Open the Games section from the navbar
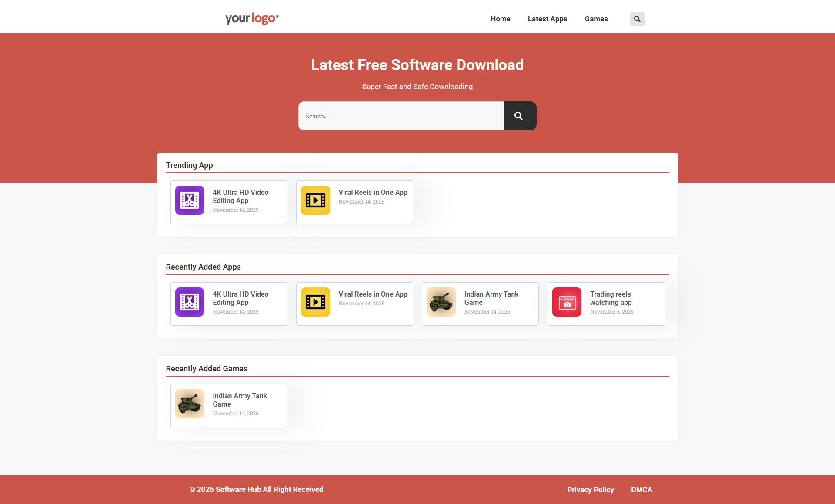The image size is (835, 504). click(x=596, y=19)
